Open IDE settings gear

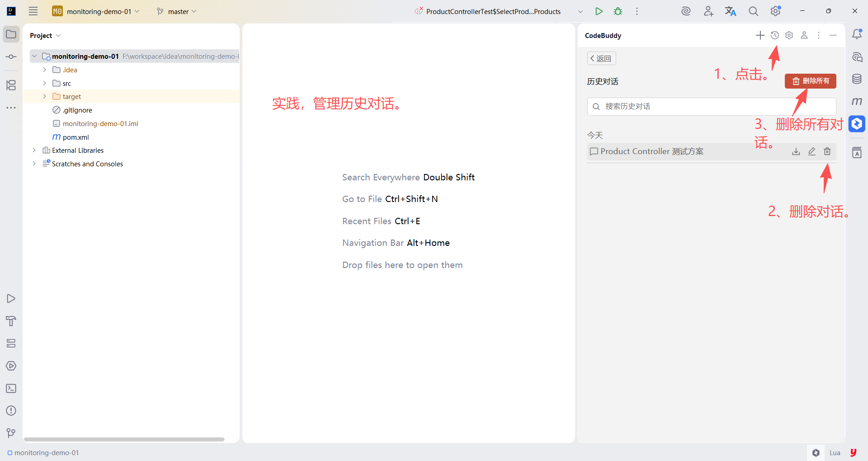coord(776,11)
